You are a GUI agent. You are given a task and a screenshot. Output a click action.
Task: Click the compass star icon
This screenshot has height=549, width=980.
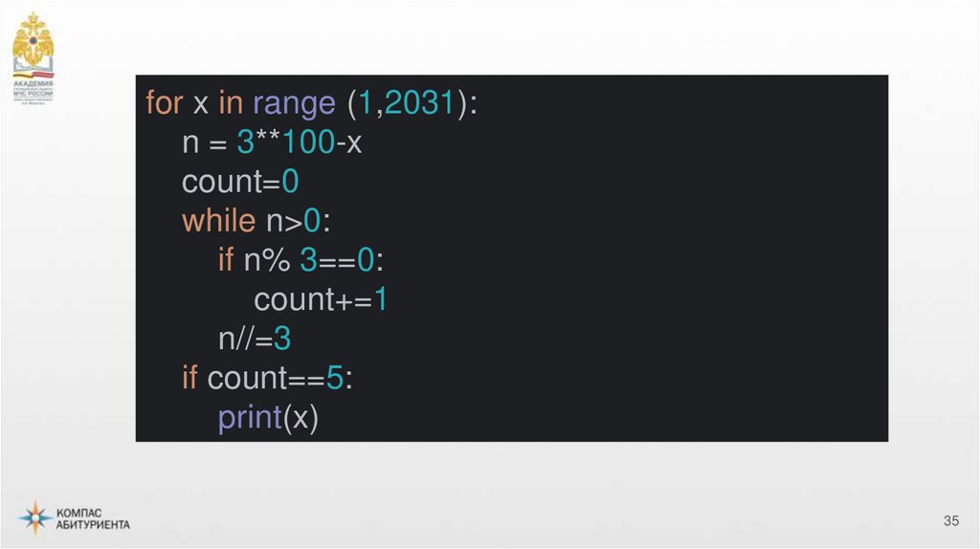[x=34, y=517]
